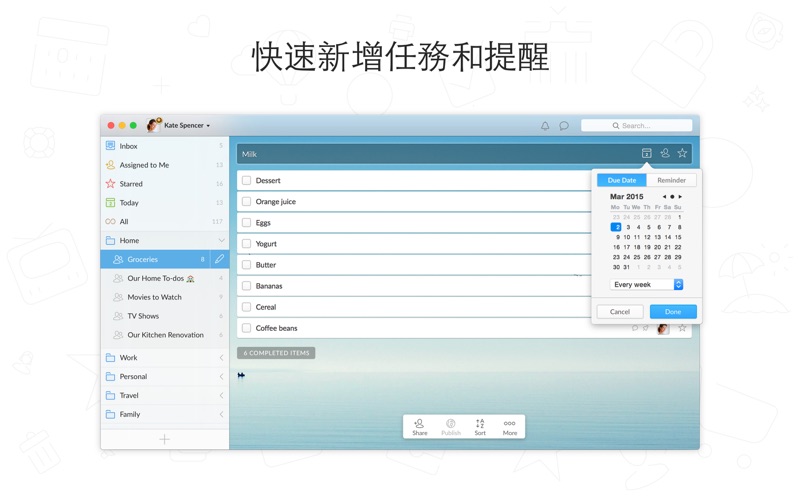
Task: Pick March 20 in the calendar
Action: (x=657, y=247)
